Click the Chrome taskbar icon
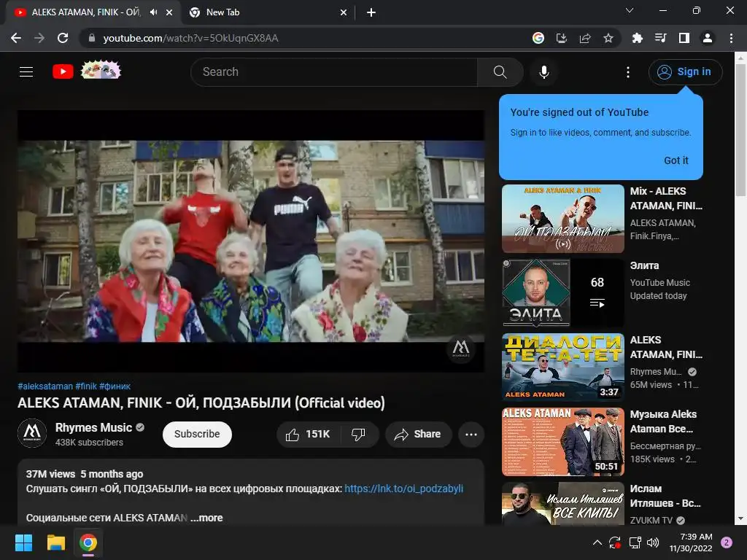This screenshot has height=560, width=747. [88, 542]
